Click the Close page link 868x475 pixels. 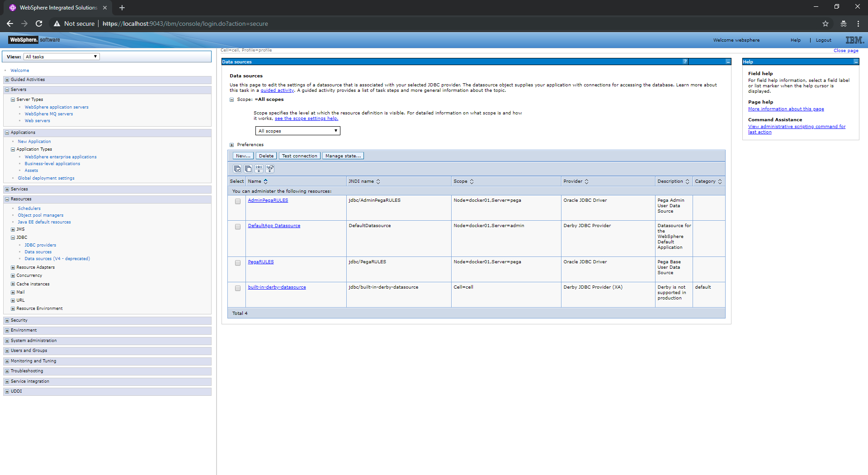point(846,51)
